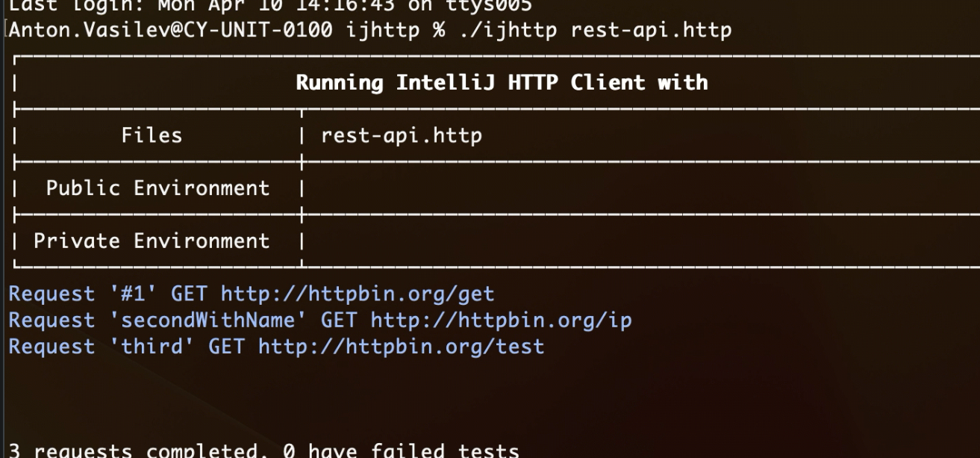Click the Private Environment label
The height and width of the screenshot is (458, 980).
[152, 241]
